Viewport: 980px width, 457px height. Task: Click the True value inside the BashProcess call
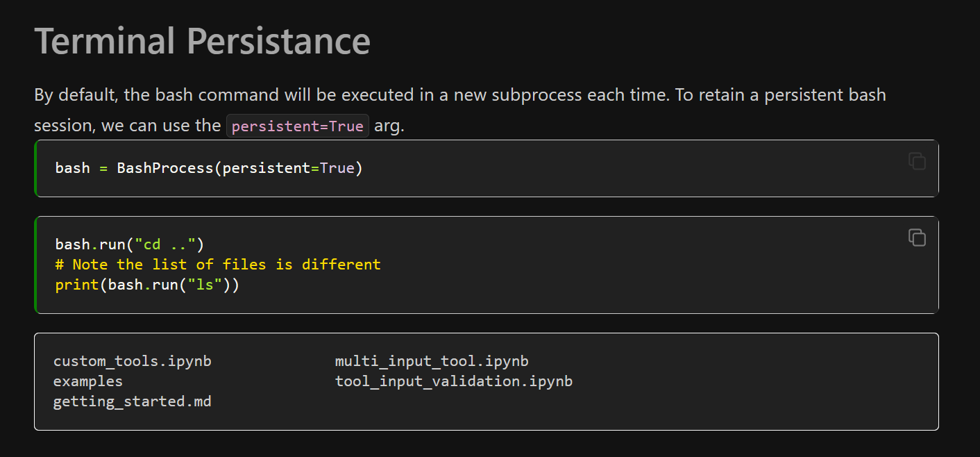(337, 168)
